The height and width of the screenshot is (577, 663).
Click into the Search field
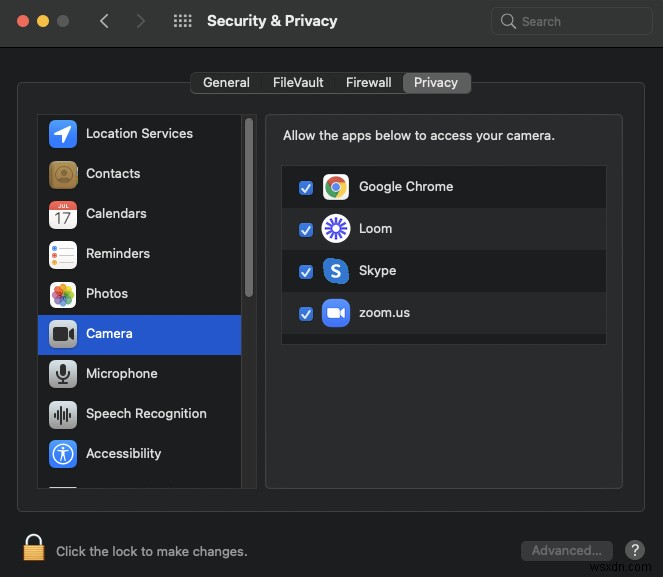tap(572, 21)
